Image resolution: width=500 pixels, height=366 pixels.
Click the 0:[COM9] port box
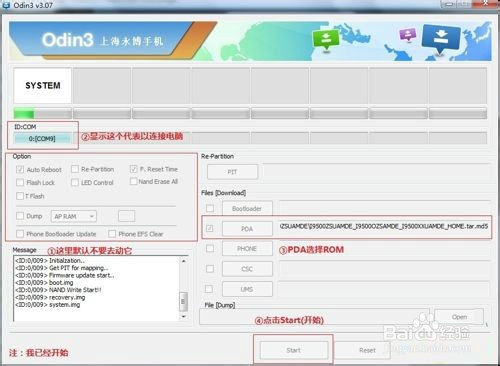coord(42,138)
